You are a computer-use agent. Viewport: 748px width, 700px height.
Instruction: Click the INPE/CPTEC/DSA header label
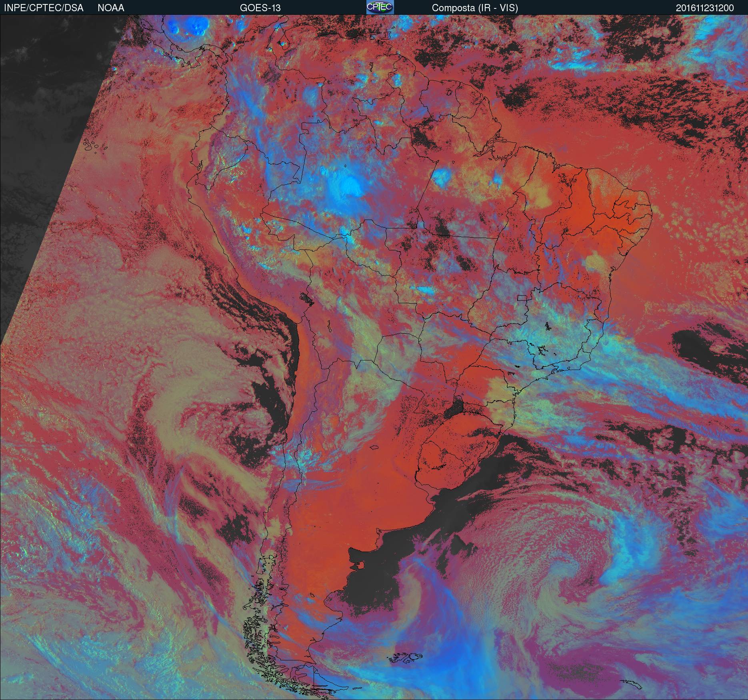point(44,8)
